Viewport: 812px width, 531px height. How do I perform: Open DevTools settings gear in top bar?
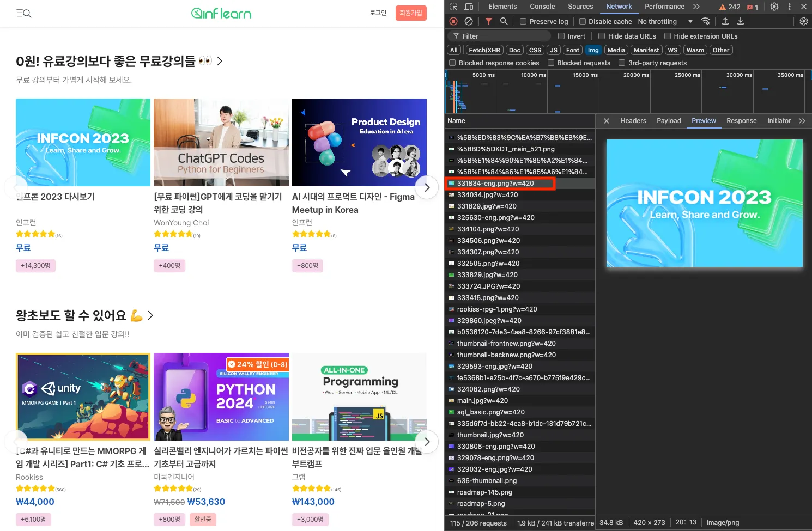(x=774, y=7)
